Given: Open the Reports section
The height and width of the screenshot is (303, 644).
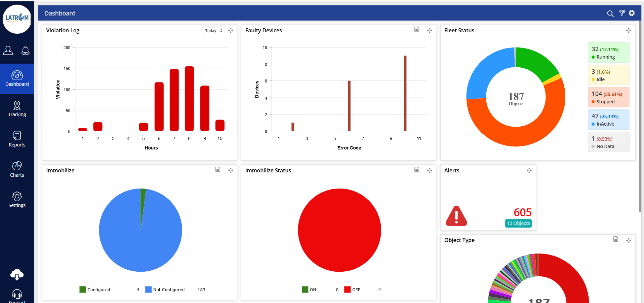Looking at the screenshot, I should pos(17,139).
